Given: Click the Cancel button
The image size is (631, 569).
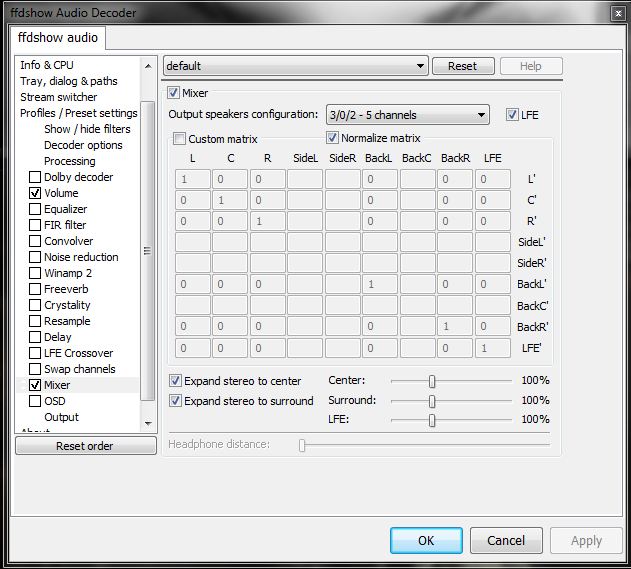Looking at the screenshot, I should pyautogui.click(x=506, y=540).
